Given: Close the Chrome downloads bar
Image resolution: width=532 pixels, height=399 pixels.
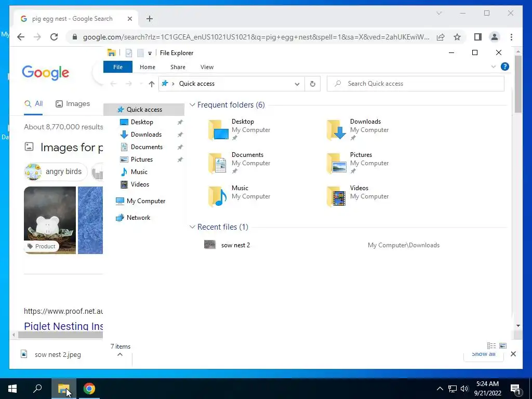Looking at the screenshot, I should pos(513,354).
